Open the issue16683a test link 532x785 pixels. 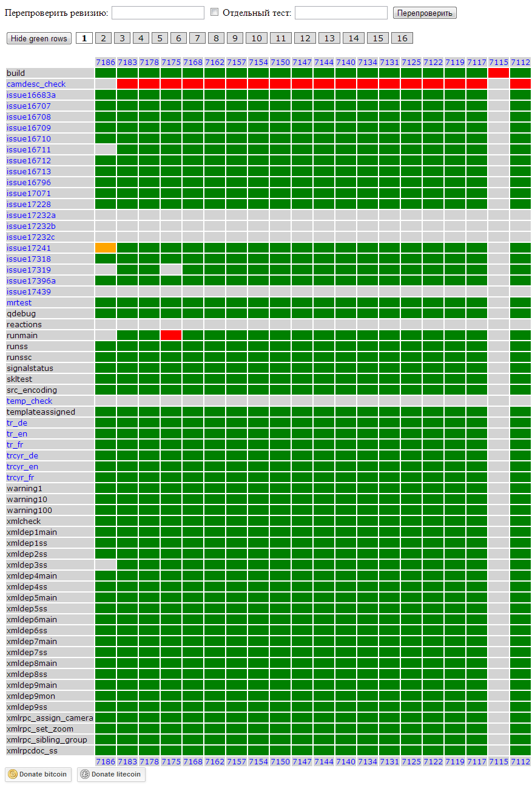(31, 95)
